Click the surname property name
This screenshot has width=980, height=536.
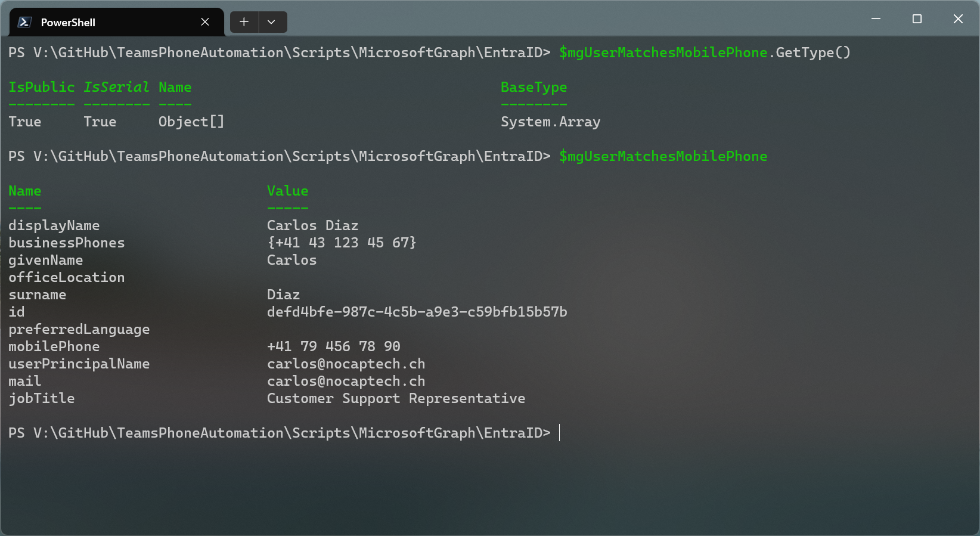coord(38,295)
